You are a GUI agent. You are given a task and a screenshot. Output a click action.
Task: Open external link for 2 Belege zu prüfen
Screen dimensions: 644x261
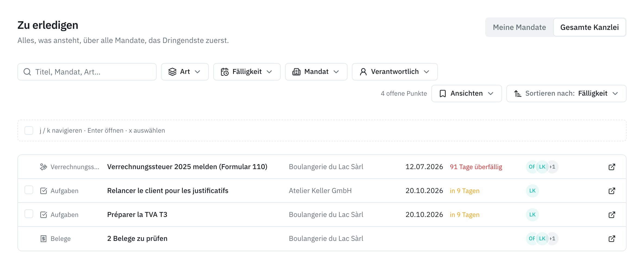(612, 239)
